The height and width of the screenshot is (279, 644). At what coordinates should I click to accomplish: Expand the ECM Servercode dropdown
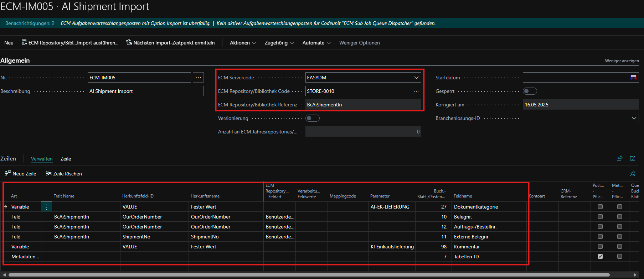(416, 78)
